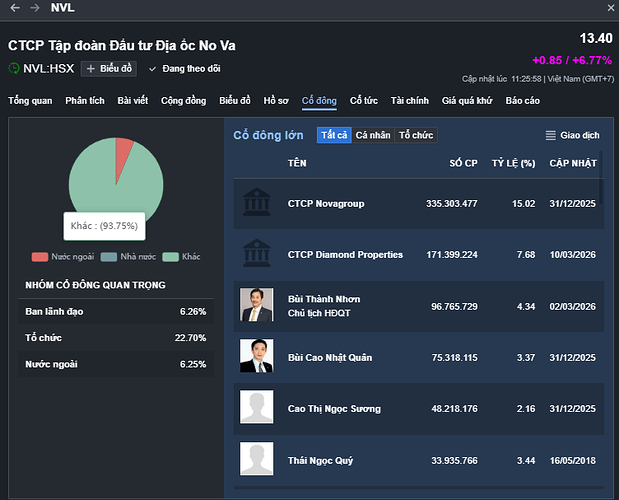Sort by the TỶ LỆ (%) column header
619x500 pixels.
pyautogui.click(x=514, y=163)
